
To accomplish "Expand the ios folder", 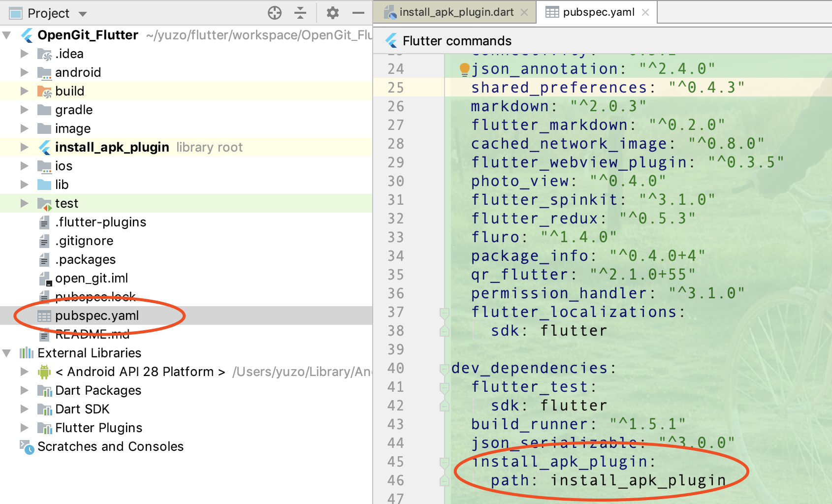I will click(24, 165).
